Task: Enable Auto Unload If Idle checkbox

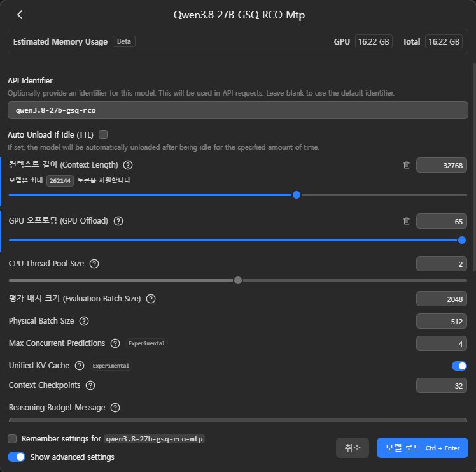Action: 103,134
